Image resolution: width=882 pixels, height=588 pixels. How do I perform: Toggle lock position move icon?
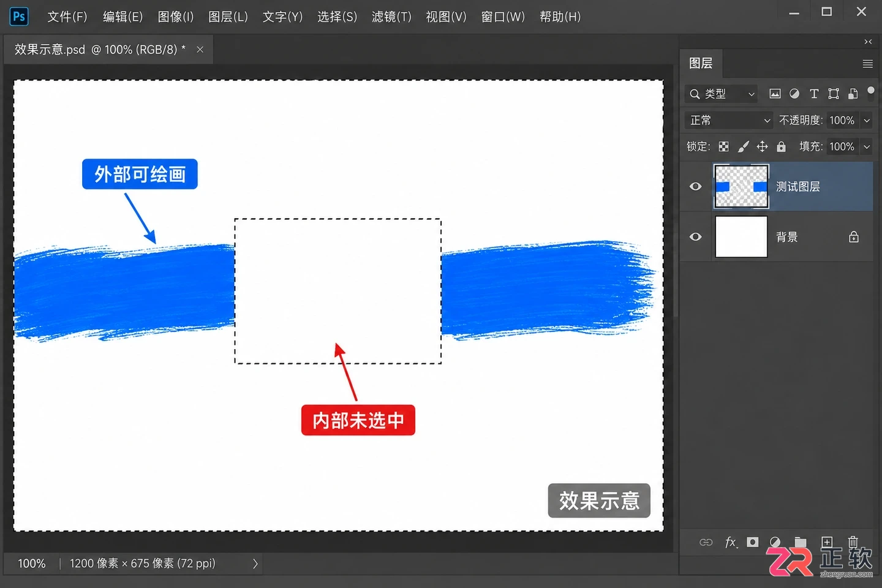click(762, 146)
